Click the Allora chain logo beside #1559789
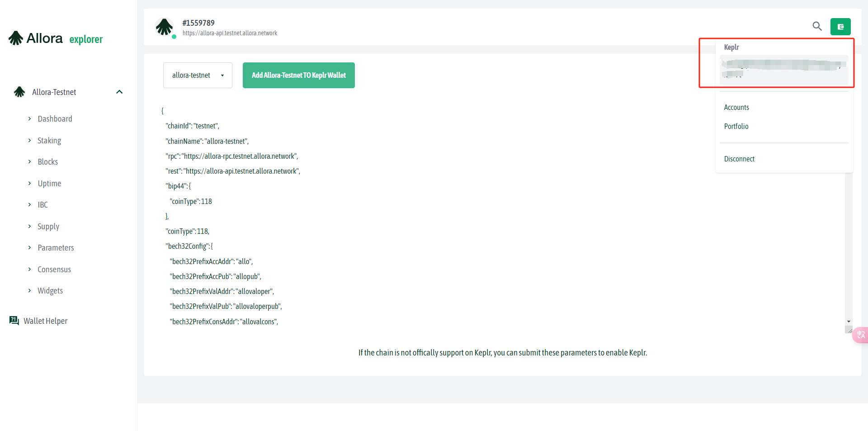The image size is (868, 431). [x=165, y=27]
